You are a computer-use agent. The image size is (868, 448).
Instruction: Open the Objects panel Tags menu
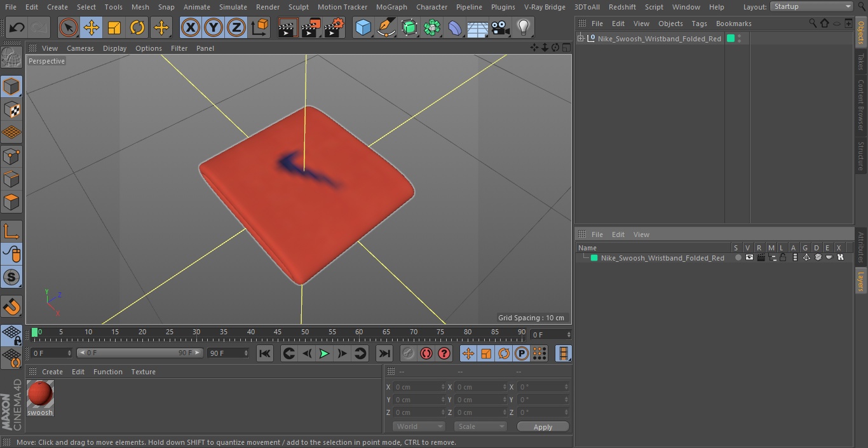(699, 24)
